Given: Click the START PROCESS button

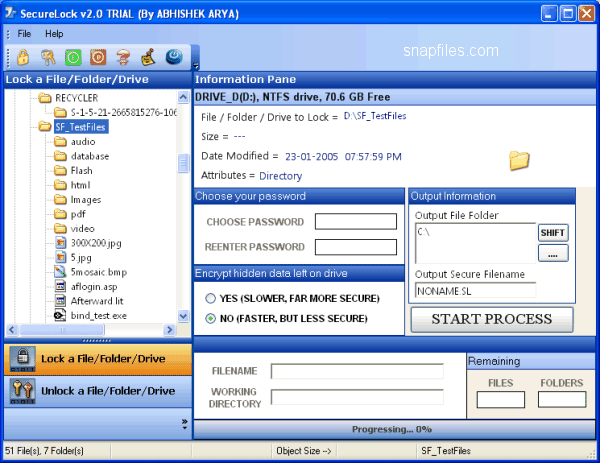Looking at the screenshot, I should coord(492,319).
